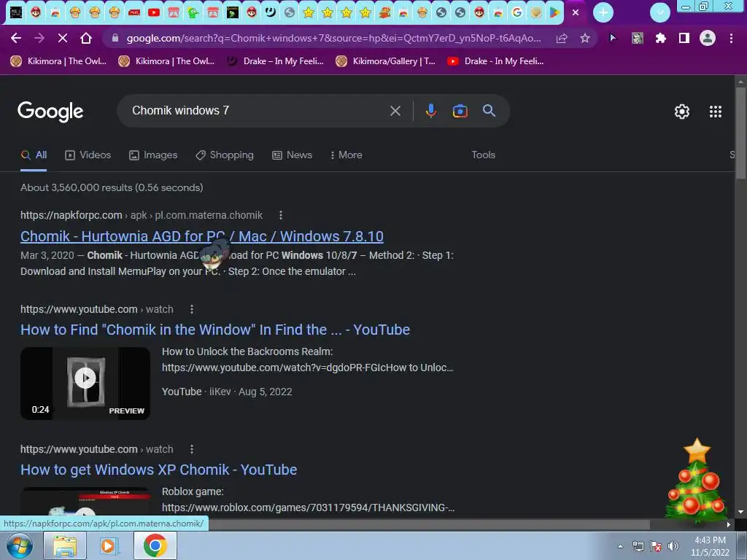
Task: Open the Kikimora/Gallery bookmark
Action: tap(385, 61)
